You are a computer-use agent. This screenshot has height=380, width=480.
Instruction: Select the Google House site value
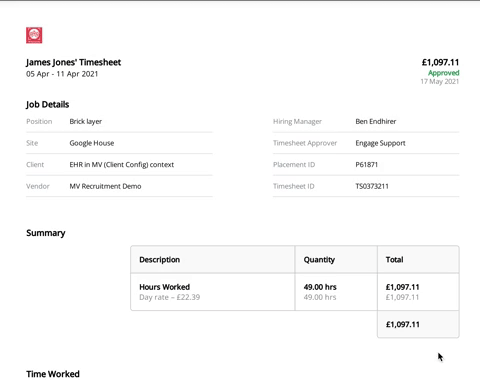click(x=92, y=143)
